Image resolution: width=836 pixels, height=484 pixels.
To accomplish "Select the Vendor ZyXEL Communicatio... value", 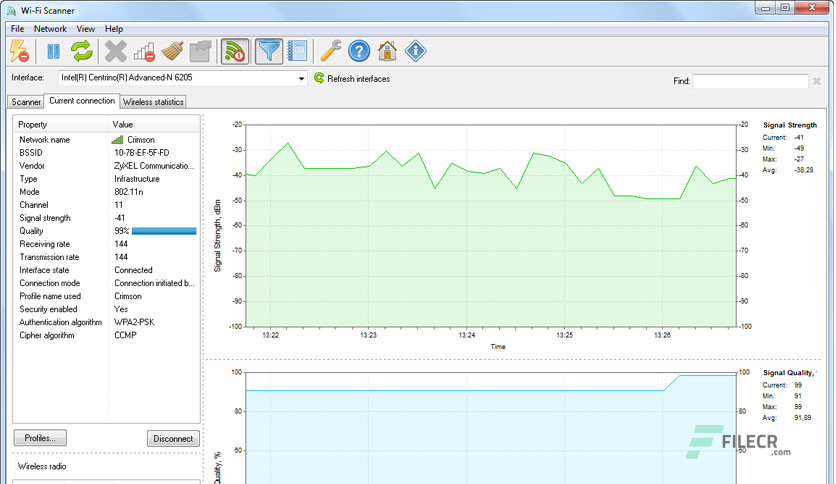I will (154, 166).
